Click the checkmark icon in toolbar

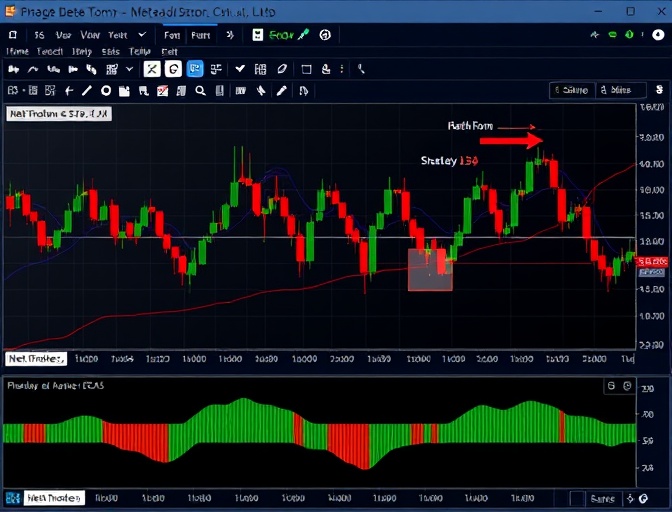240,69
